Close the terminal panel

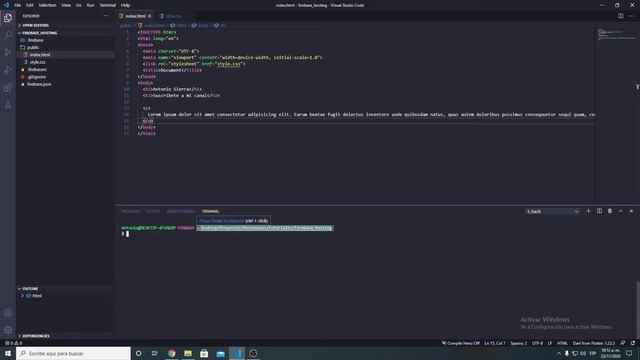pyautogui.click(x=631, y=211)
